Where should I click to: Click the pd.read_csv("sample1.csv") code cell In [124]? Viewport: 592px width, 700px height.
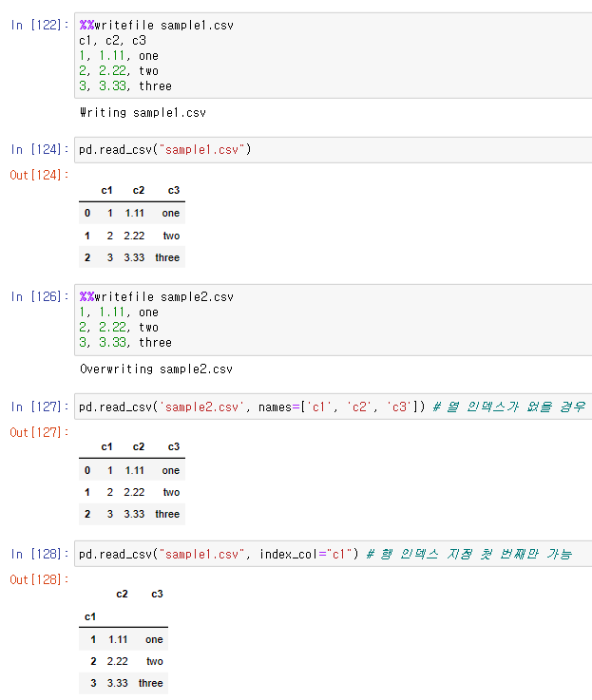[333, 150]
